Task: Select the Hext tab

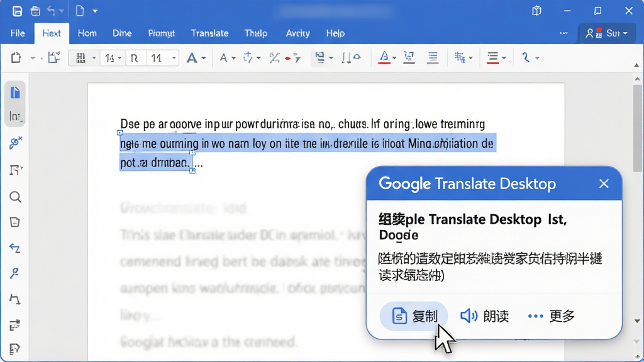Action: tap(52, 33)
